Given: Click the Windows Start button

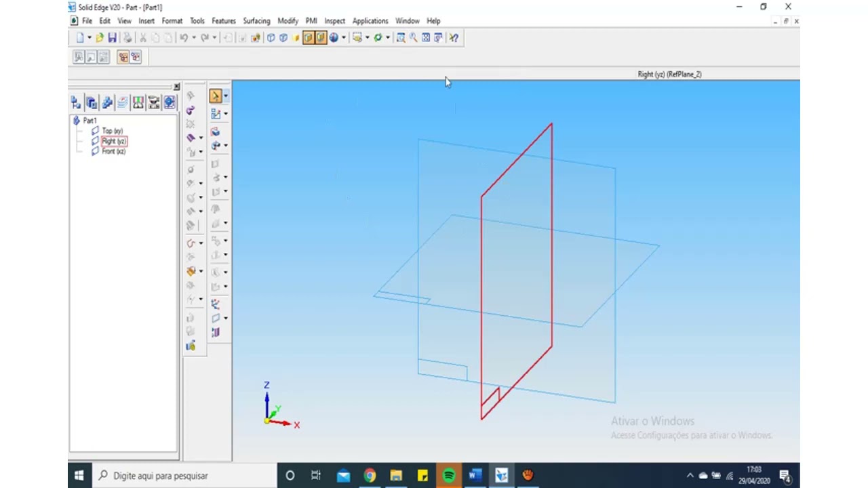Looking at the screenshot, I should pyautogui.click(x=79, y=476).
